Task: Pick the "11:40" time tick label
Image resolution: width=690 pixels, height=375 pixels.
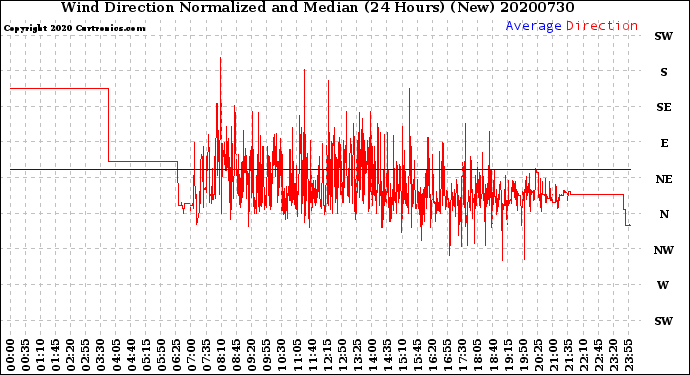Action: 312,355
